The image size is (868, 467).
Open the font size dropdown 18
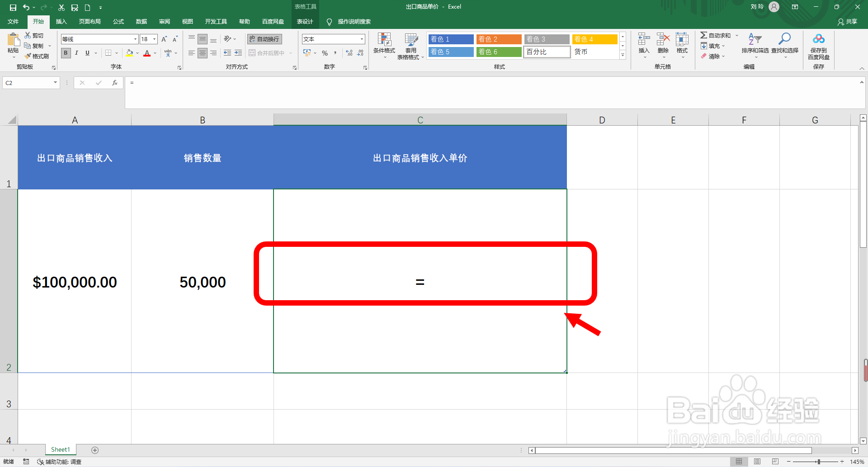[x=155, y=39]
